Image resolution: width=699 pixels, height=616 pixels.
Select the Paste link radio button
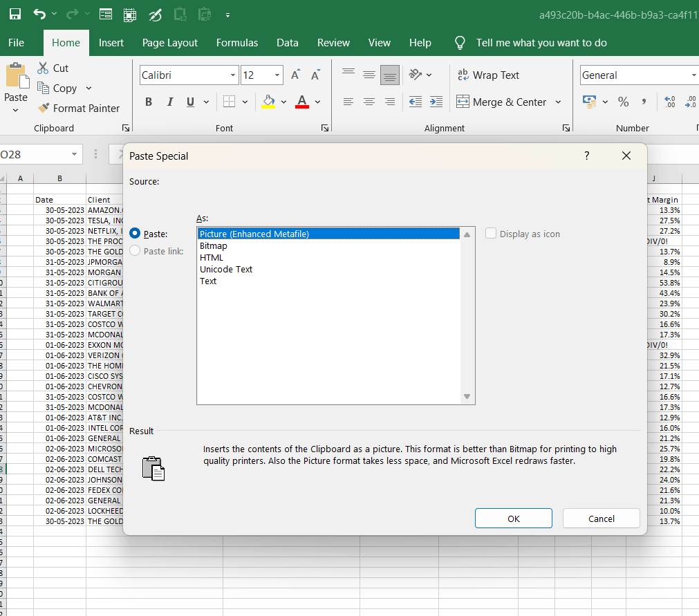pos(136,251)
